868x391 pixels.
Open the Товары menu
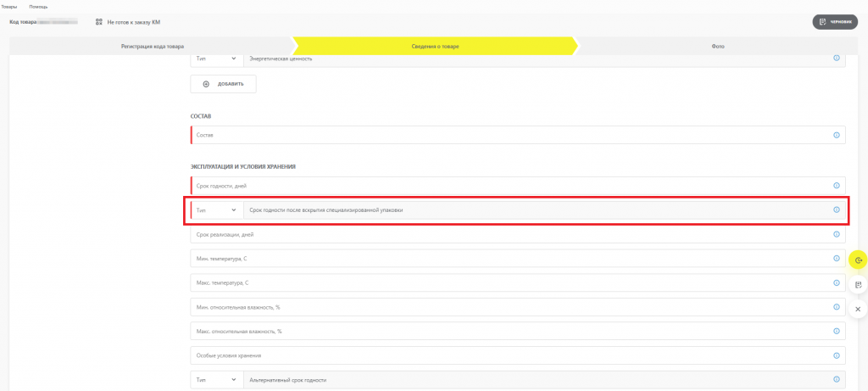[8, 6]
